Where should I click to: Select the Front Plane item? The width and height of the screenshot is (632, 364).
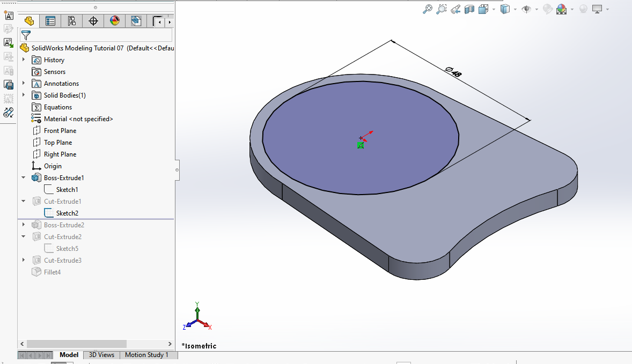tap(60, 131)
